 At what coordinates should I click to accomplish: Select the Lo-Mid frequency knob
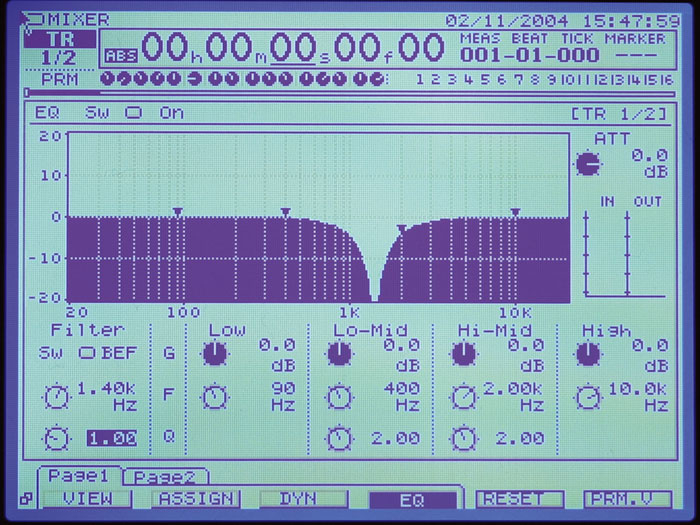coord(339,396)
